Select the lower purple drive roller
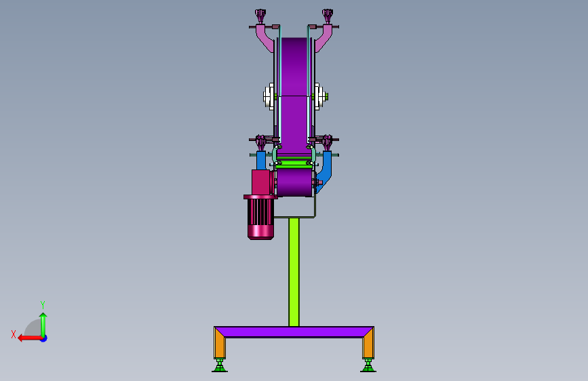This screenshot has width=588, height=381. point(294,182)
